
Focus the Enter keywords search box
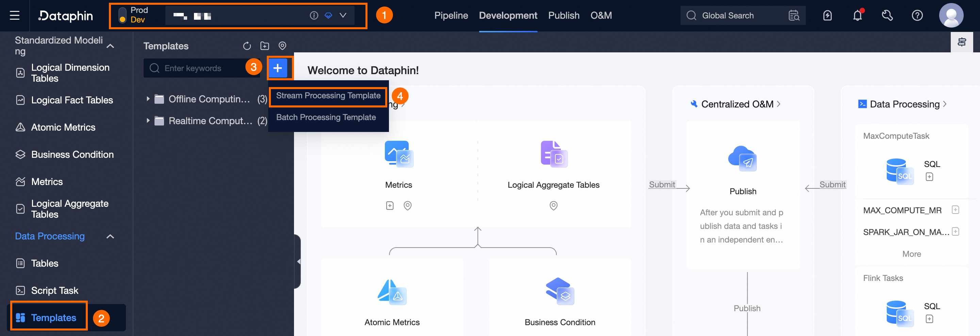click(202, 68)
